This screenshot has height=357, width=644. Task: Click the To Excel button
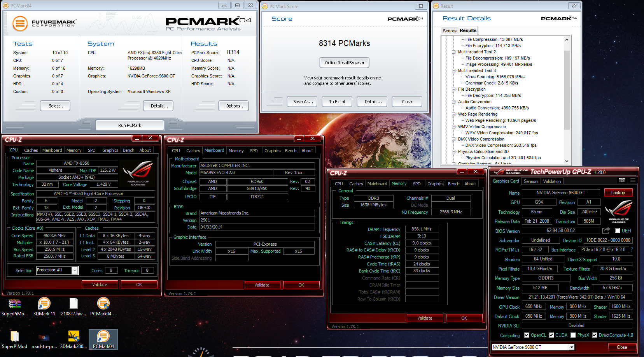337,102
